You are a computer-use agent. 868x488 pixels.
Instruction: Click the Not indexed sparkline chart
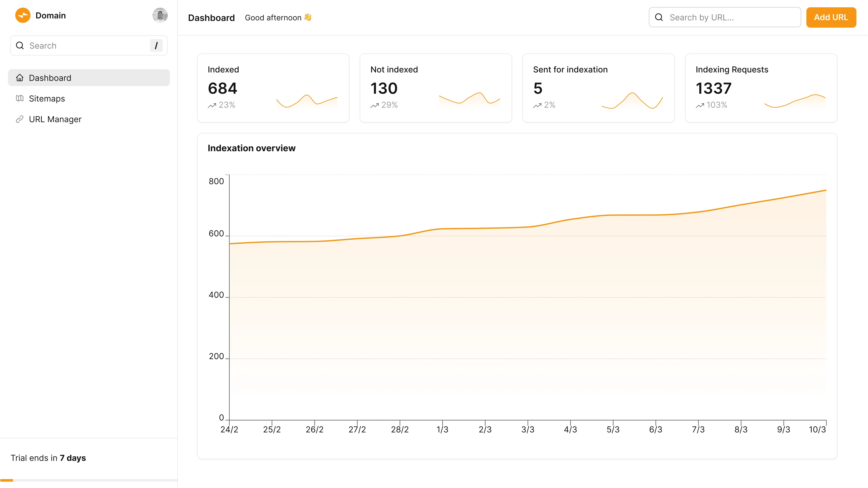pos(469,100)
